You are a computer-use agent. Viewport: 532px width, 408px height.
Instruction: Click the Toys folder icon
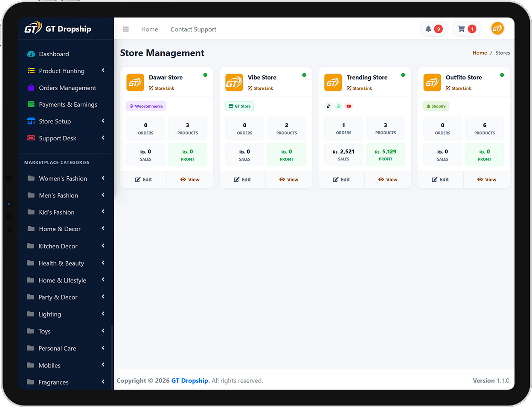point(31,331)
